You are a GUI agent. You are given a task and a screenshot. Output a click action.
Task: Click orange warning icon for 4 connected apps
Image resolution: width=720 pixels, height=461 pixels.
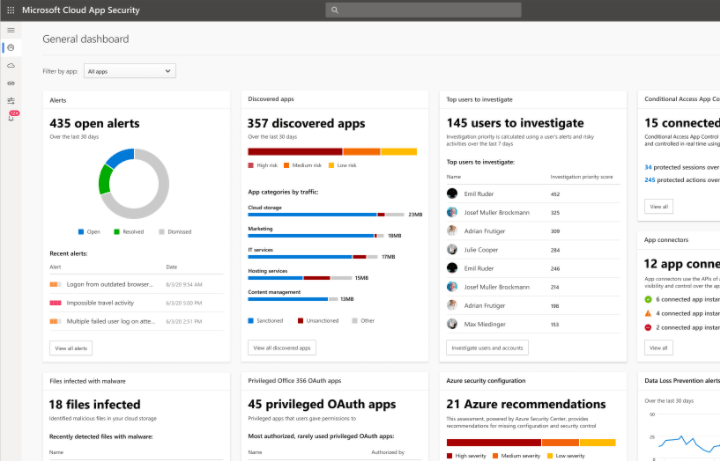click(648, 313)
